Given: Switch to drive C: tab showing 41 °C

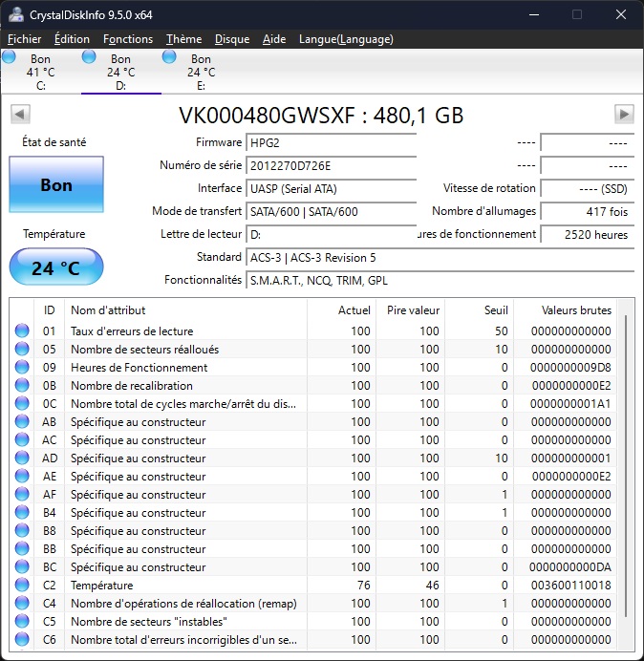Looking at the screenshot, I should (x=41, y=72).
